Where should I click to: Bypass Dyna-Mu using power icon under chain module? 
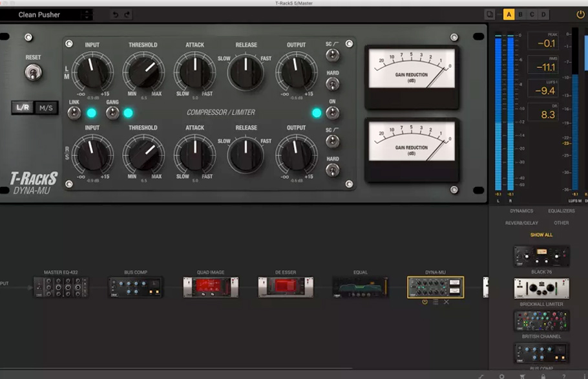[425, 302]
